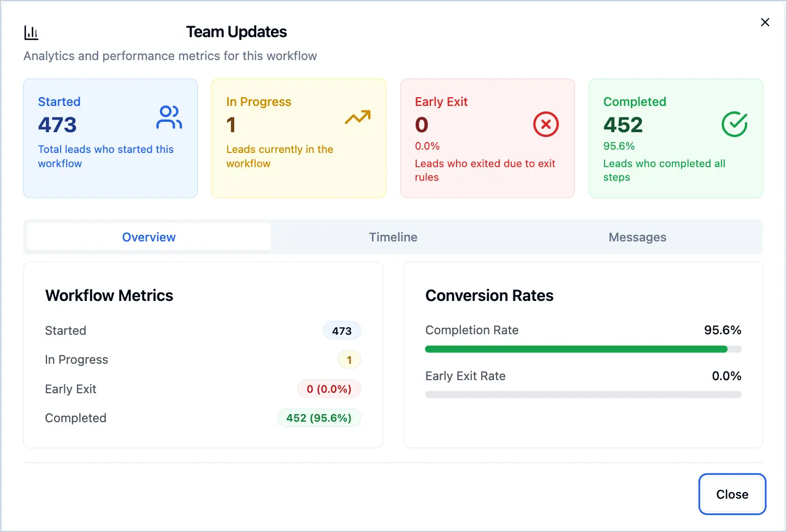Click the Team Updates dialog title
The image size is (787, 532).
(236, 32)
